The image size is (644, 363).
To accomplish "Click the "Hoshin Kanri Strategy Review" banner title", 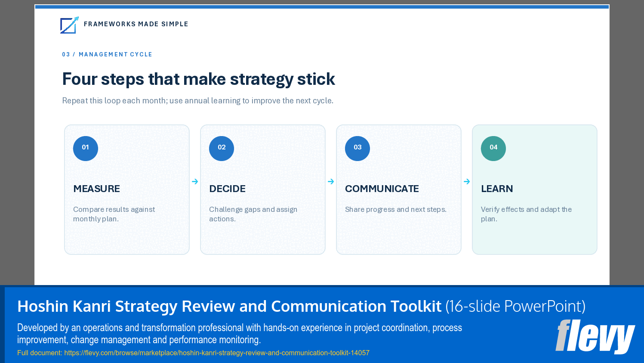I will tap(229, 306).
